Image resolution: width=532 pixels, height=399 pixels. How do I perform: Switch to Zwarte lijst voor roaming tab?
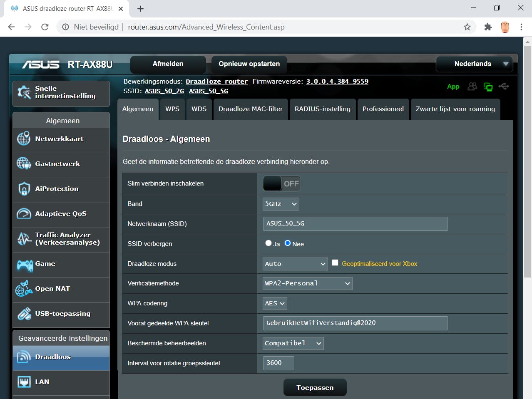[x=455, y=109]
